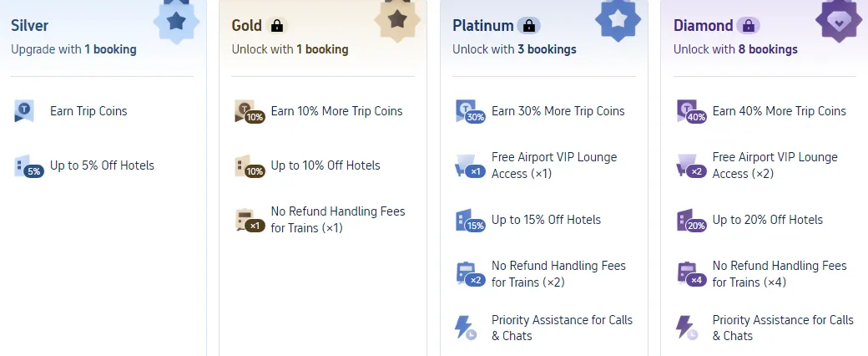868x356 pixels.
Task: Click the Platinum tier star badge
Action: point(618,21)
